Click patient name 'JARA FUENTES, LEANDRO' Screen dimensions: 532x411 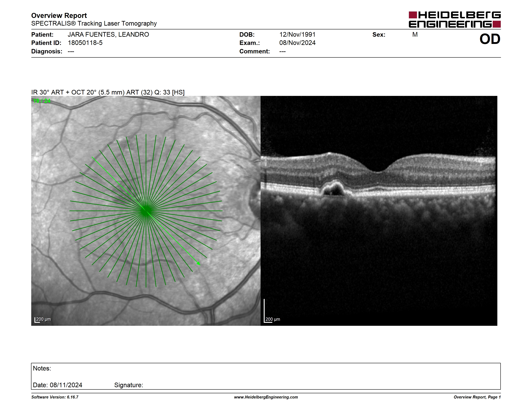[x=108, y=35]
